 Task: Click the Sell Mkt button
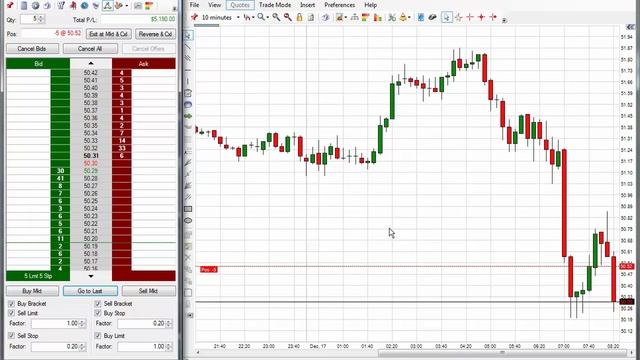click(x=148, y=291)
